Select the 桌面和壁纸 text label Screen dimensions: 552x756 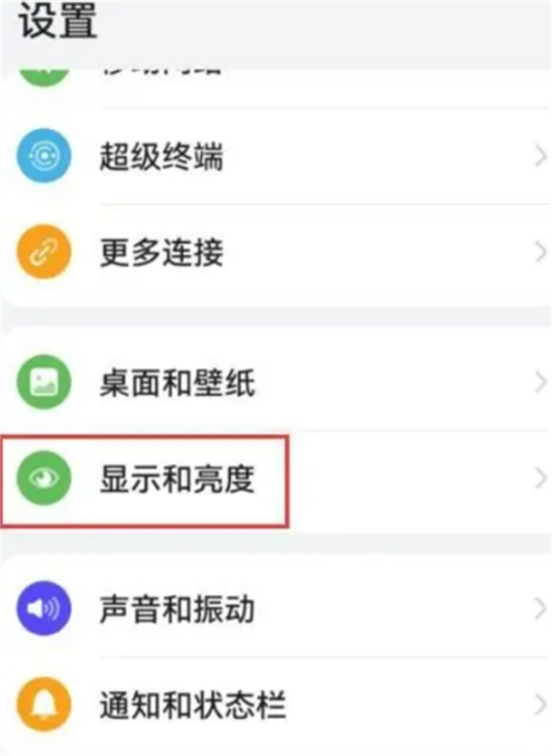coord(177,383)
